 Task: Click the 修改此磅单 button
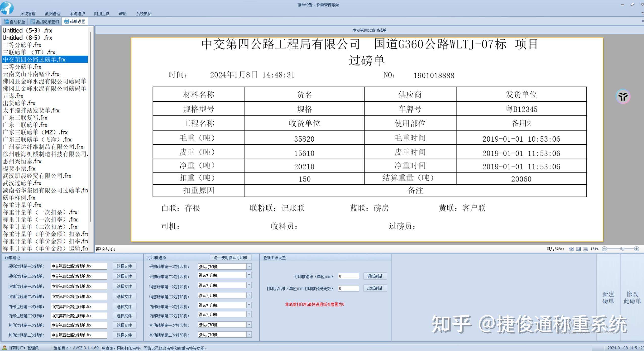click(x=632, y=298)
